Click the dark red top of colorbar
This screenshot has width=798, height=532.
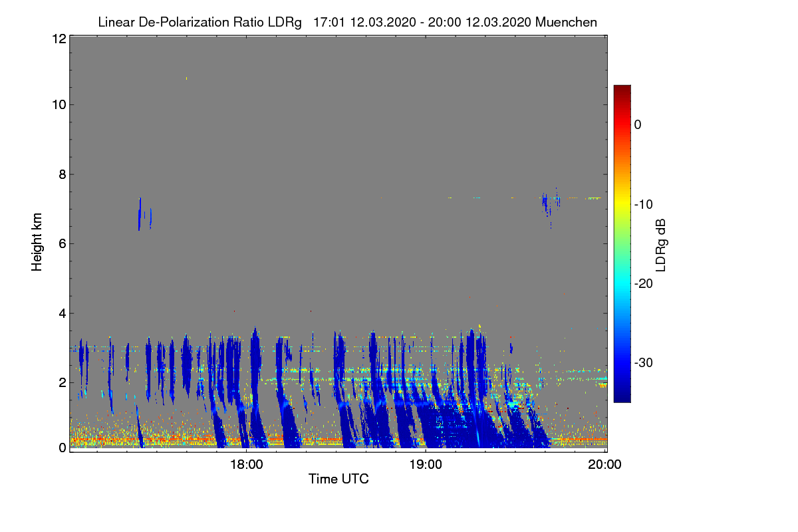(622, 90)
